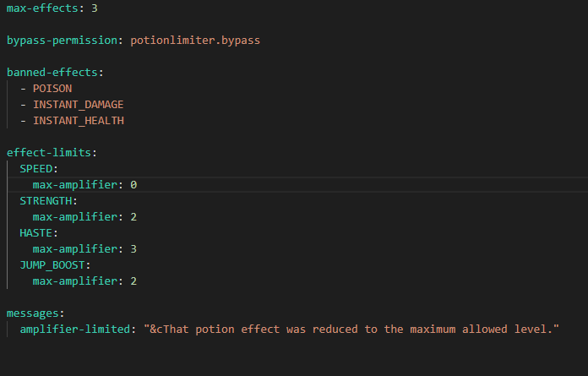Screen dimensions: 588x376
Task: Click the JUMP_BOOST max-amplifier value 2
Action: pos(133,281)
